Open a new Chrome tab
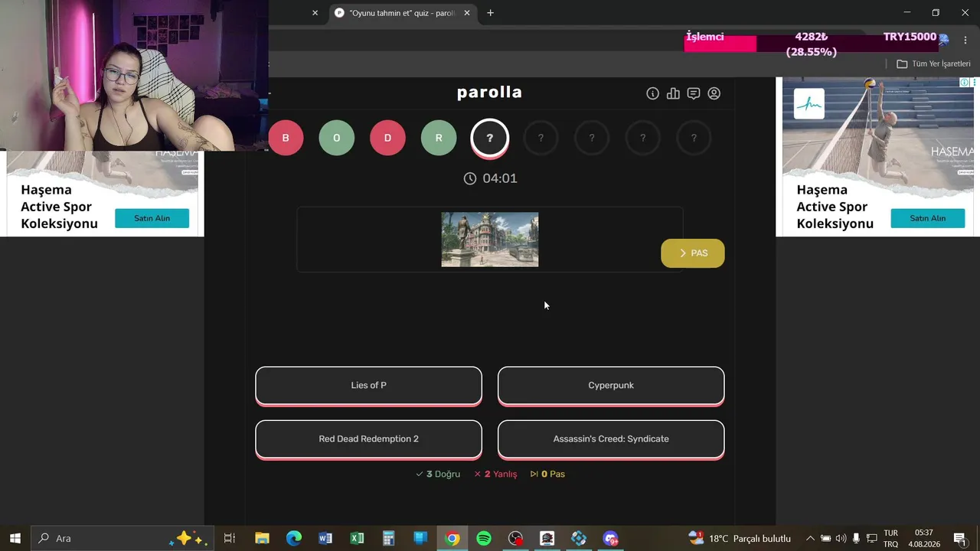 point(490,13)
